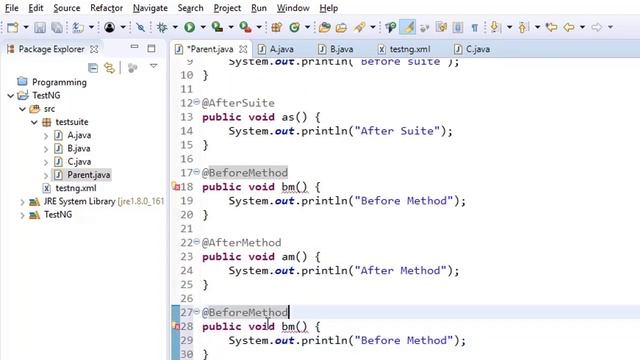Jump to Previous Annotation arrow icon
The image size is (640, 360).
pos(523,27)
